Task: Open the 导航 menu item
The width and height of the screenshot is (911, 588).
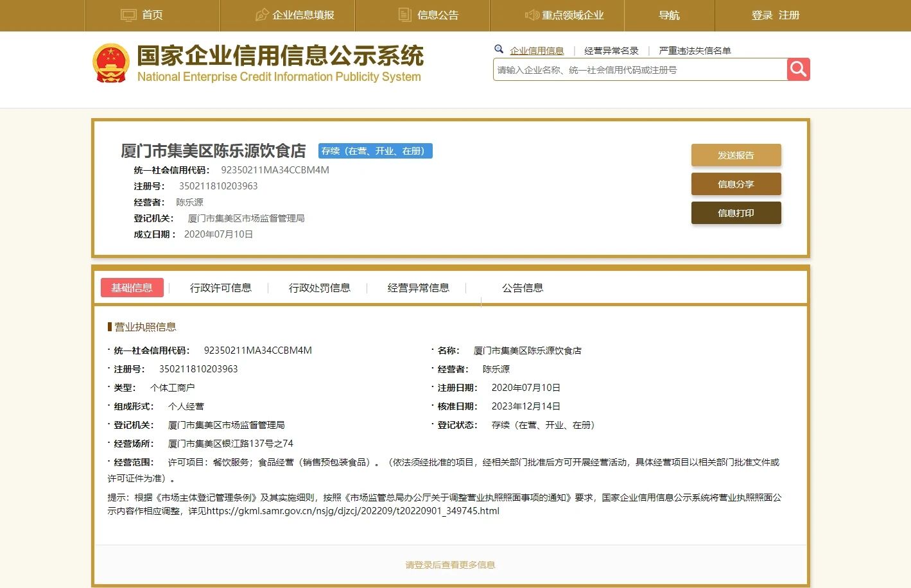Action: click(x=669, y=15)
